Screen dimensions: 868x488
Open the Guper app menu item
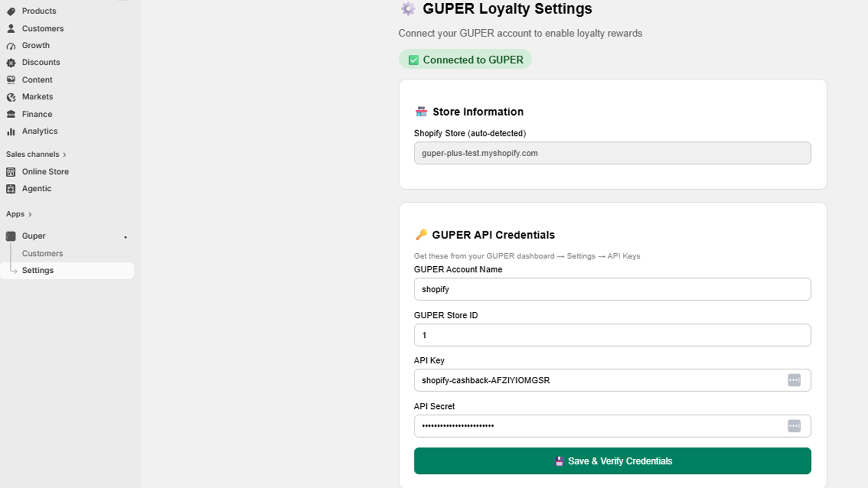pos(34,236)
